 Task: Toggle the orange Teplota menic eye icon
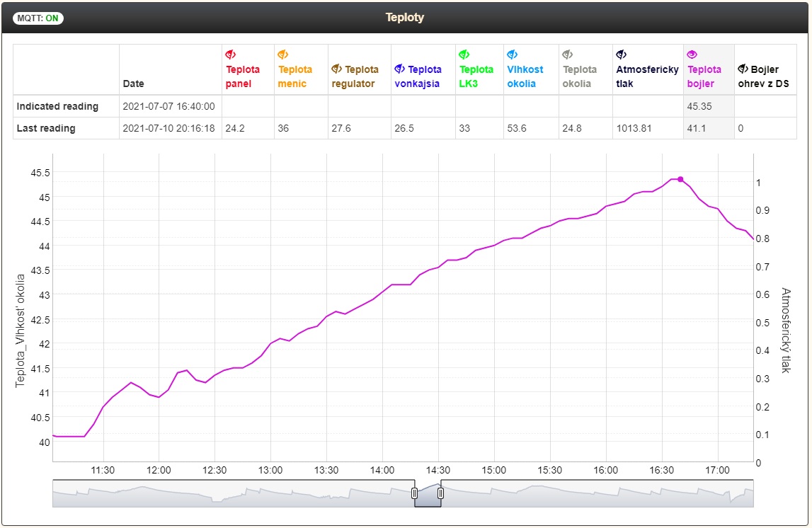click(x=282, y=54)
